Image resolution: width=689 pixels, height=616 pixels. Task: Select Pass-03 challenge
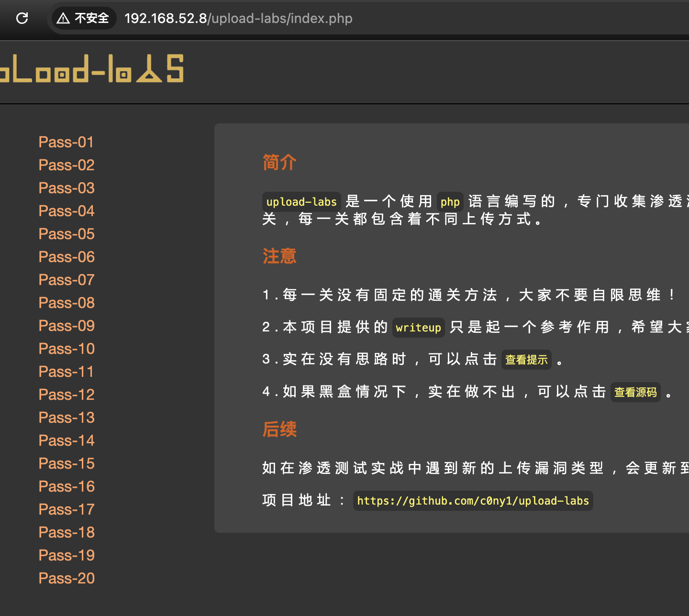tap(67, 188)
